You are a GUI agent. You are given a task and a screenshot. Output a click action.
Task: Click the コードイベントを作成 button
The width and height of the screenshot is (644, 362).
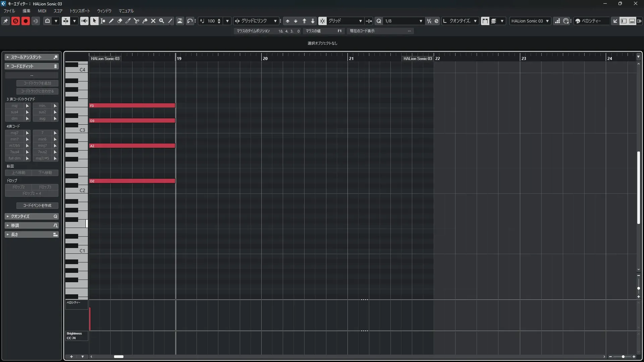click(x=37, y=205)
